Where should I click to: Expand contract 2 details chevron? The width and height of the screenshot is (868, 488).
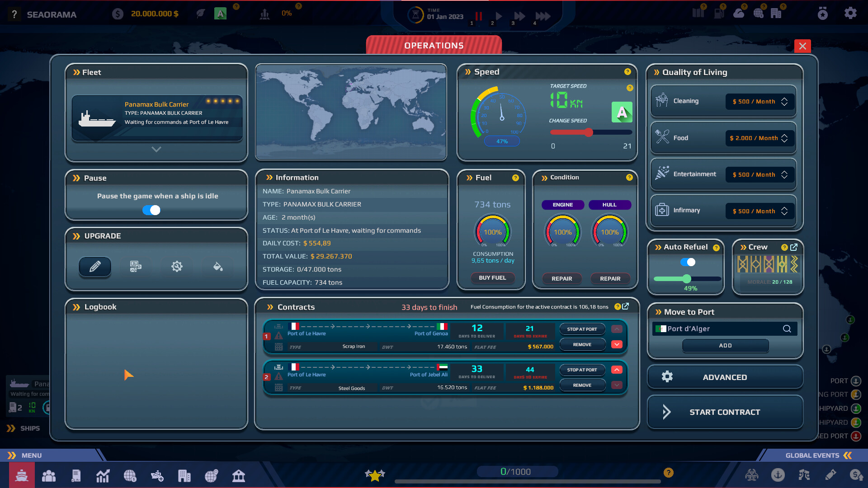pyautogui.click(x=617, y=386)
